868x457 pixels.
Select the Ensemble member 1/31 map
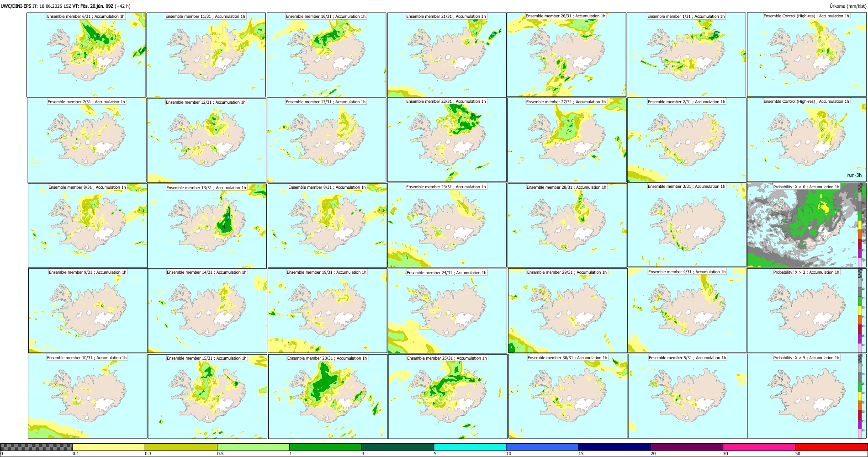click(x=686, y=55)
